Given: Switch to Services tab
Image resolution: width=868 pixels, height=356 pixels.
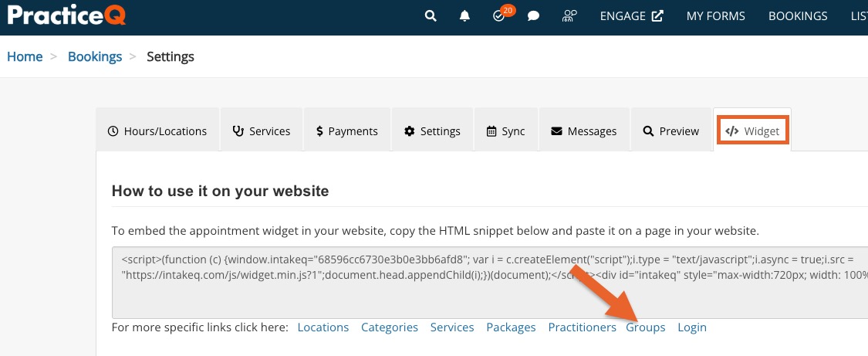Looking at the screenshot, I should 262,131.
